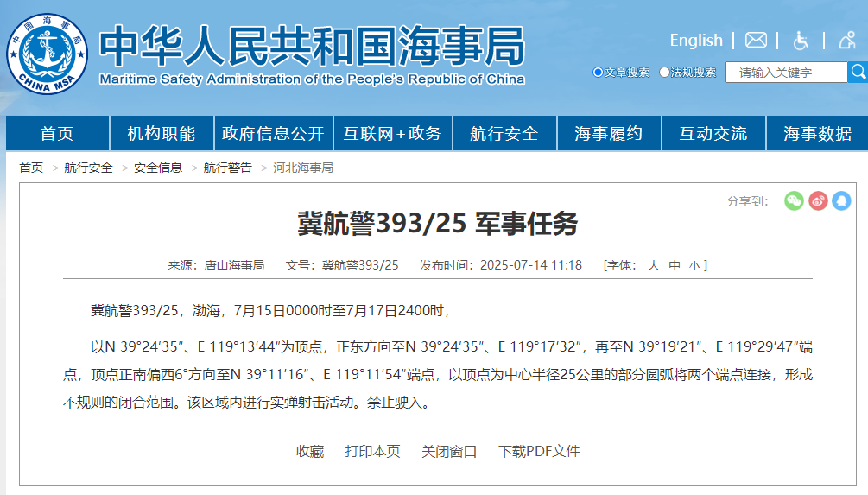Click the wheelchair accessibility icon
This screenshot has height=495, width=868.
801,40
